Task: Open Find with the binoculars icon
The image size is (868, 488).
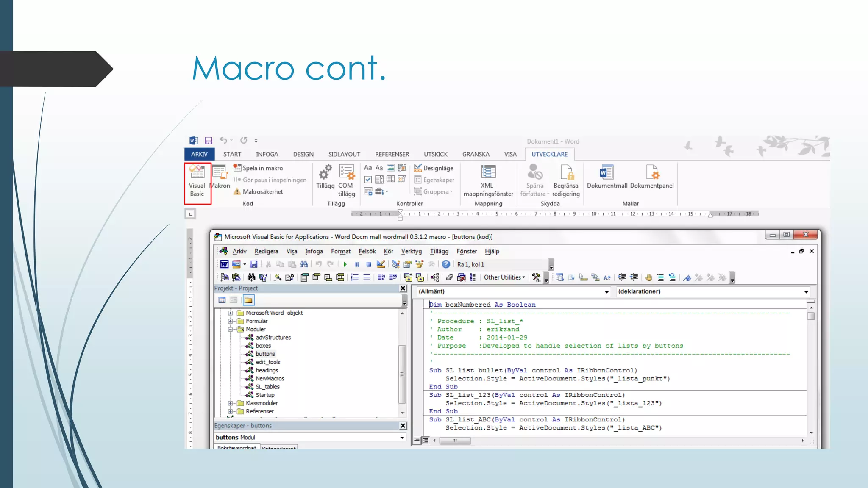Action: [303, 264]
